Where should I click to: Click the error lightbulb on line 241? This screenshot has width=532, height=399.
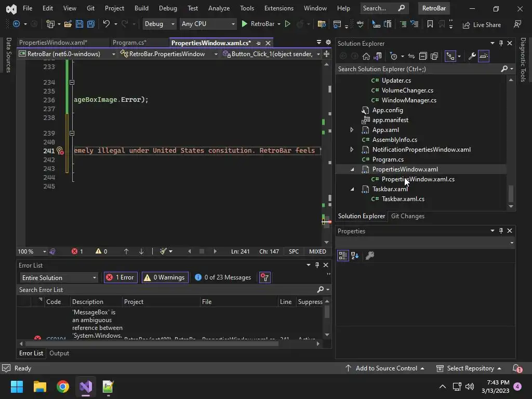[60, 151]
